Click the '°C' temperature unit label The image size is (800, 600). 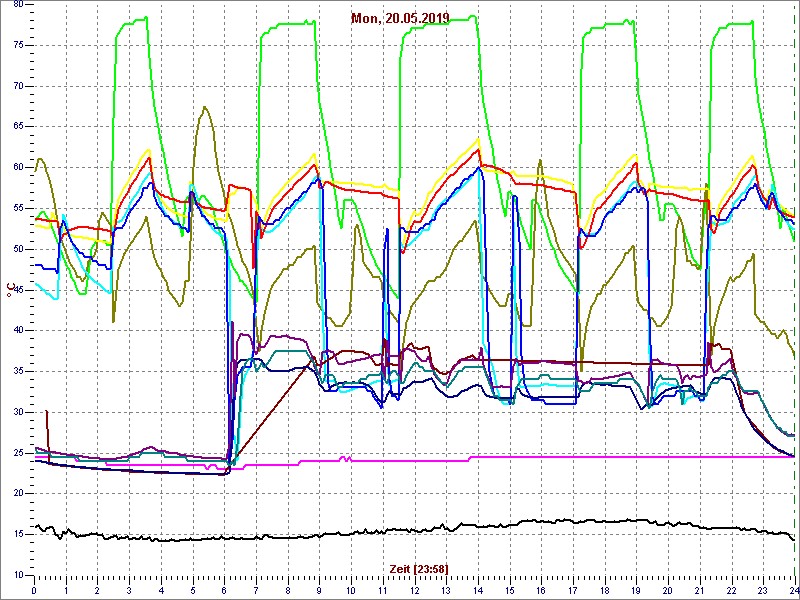pos(11,290)
